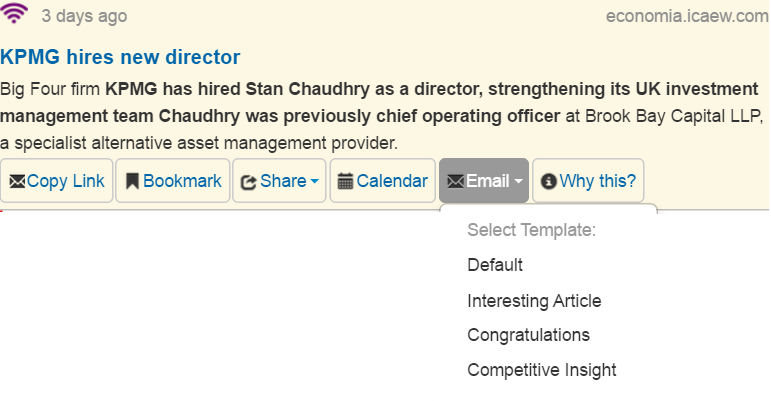
Task: Expand the Share dropdown caret
Action: pyautogui.click(x=315, y=181)
